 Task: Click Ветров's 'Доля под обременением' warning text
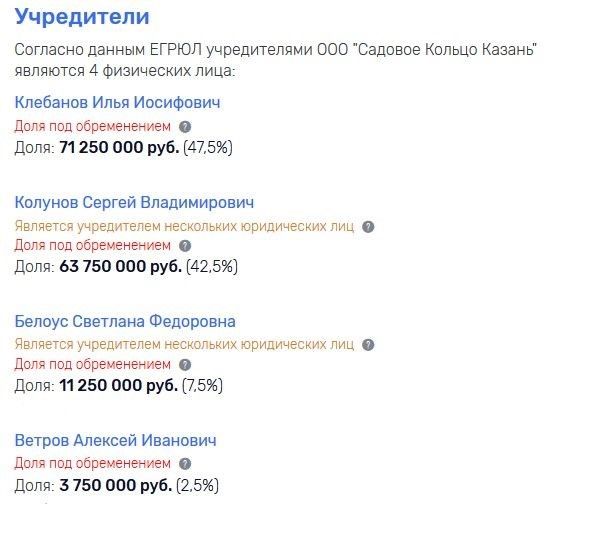point(93,464)
